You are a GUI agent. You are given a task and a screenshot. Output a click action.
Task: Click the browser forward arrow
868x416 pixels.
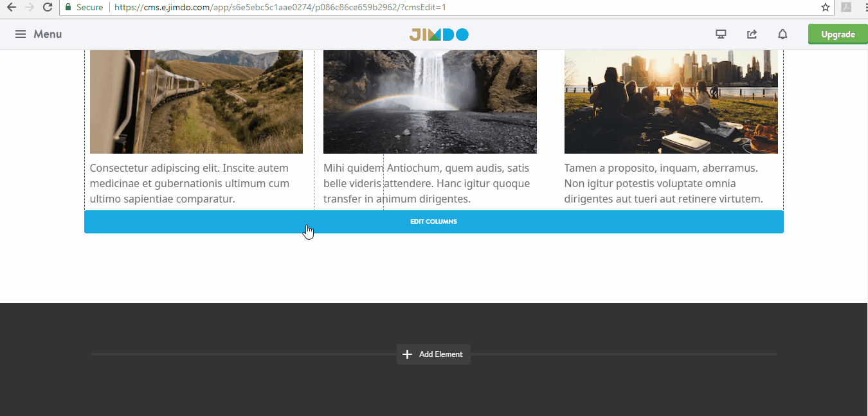coord(29,7)
